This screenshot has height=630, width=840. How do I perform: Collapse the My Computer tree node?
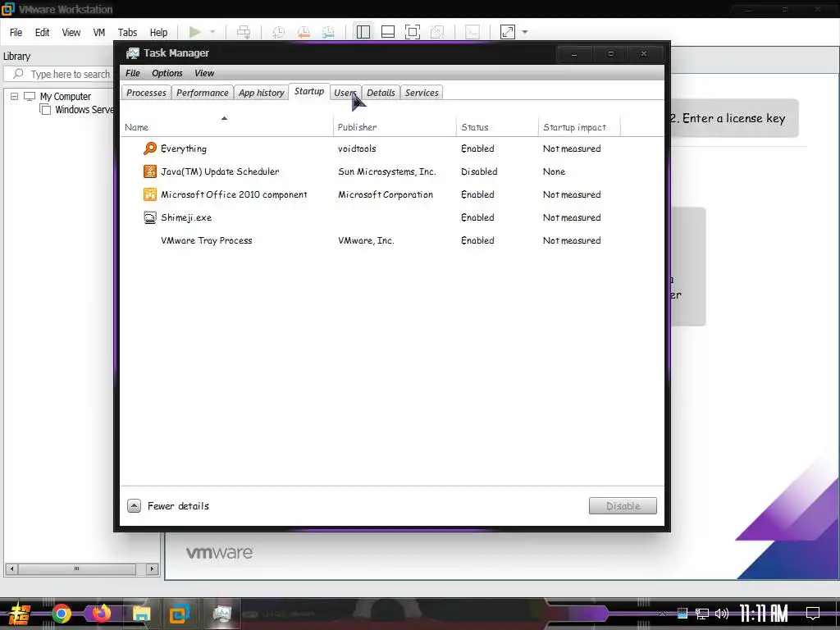tap(15, 97)
